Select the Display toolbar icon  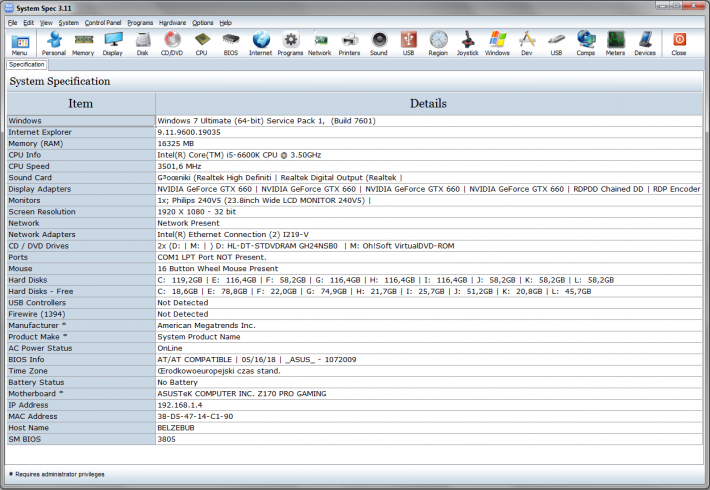click(x=113, y=44)
